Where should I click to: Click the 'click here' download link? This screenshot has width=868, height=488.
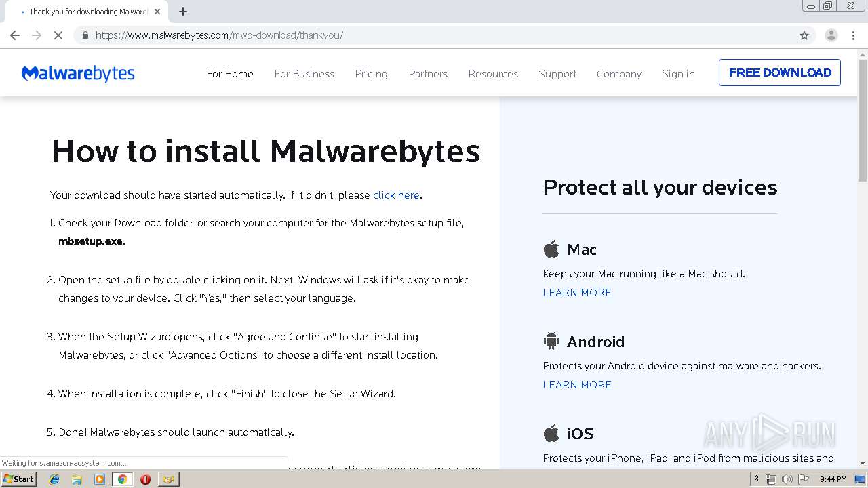point(396,195)
